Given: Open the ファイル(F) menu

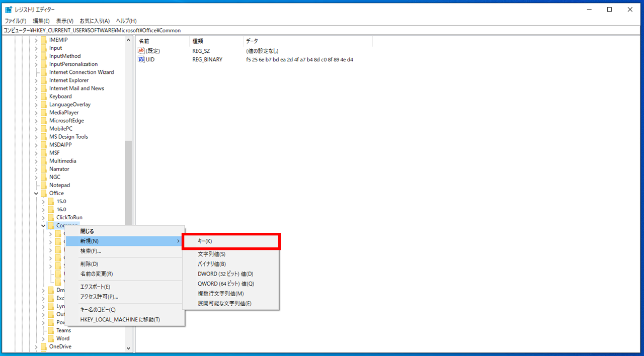Looking at the screenshot, I should coord(16,21).
